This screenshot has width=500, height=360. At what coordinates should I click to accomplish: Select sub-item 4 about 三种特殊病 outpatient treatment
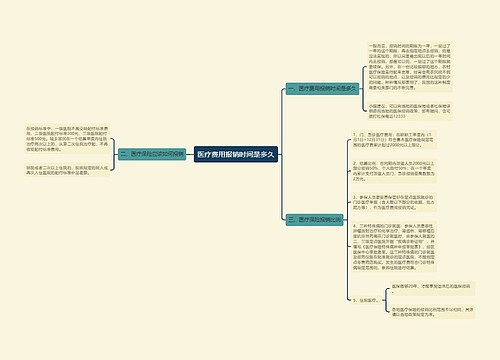tap(394, 247)
